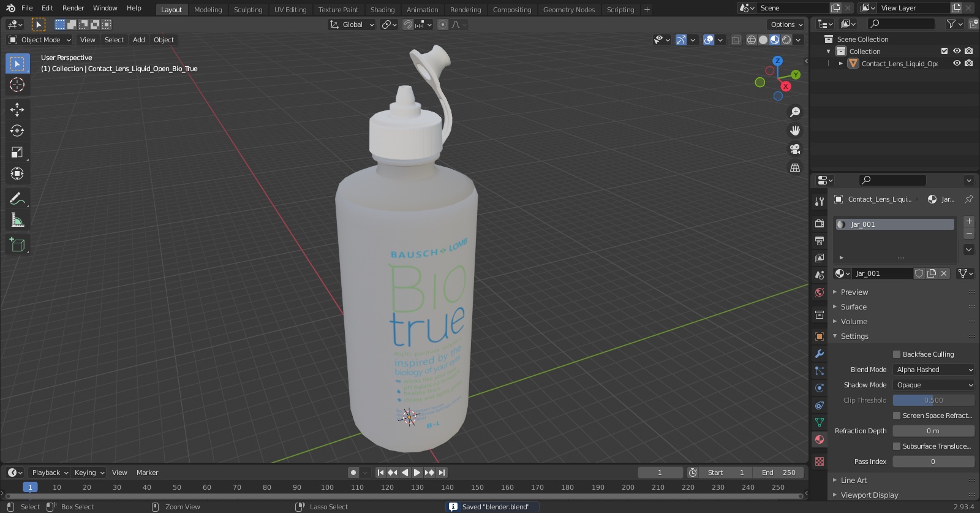Select the Add Cube tool
The width and height of the screenshot is (980, 513).
(17, 245)
